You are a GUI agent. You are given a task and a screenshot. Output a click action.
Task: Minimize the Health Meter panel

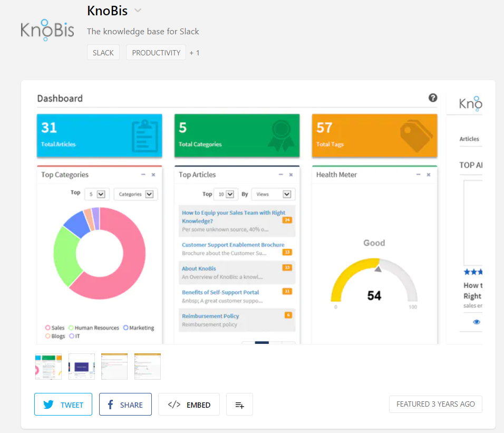tap(419, 175)
